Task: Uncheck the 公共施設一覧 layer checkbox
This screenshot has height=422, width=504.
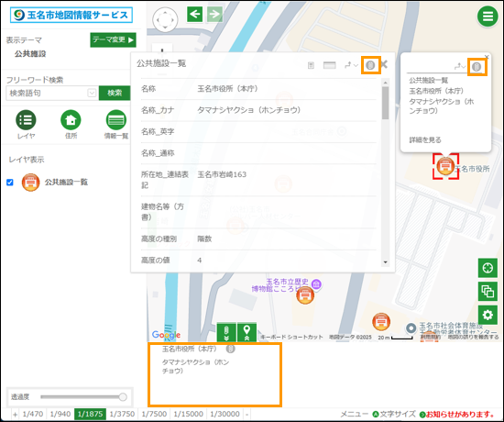Action: (10, 183)
